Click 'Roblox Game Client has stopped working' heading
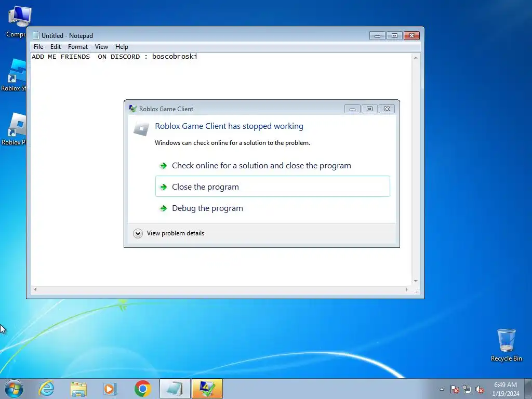 (229, 126)
